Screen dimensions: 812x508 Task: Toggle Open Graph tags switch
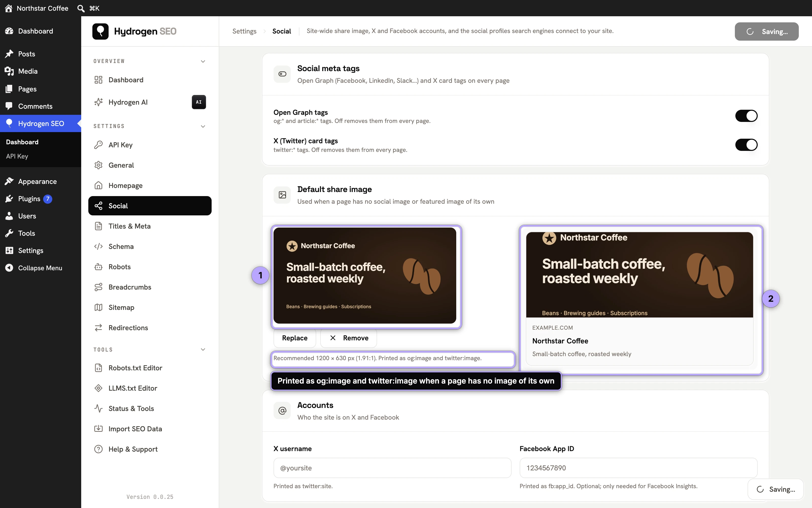tap(746, 116)
